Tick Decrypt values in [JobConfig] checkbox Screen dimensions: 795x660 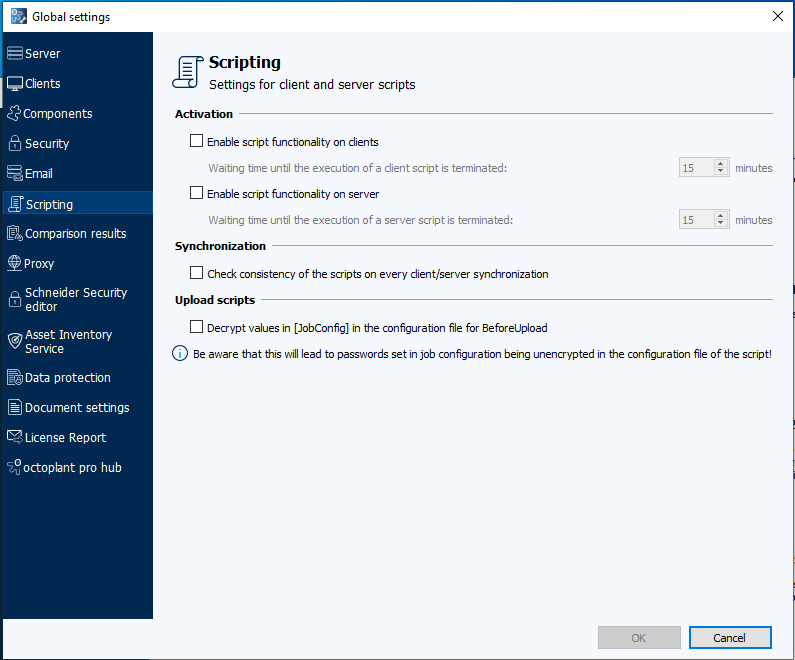(x=196, y=327)
